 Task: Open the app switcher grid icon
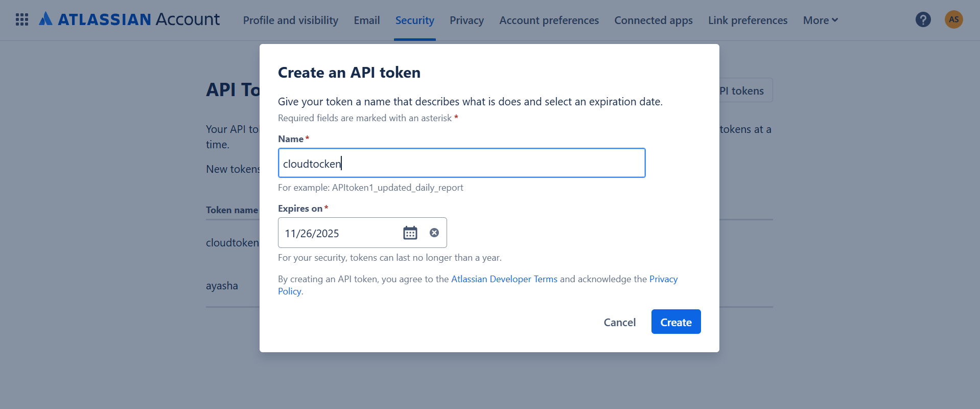tap(21, 20)
